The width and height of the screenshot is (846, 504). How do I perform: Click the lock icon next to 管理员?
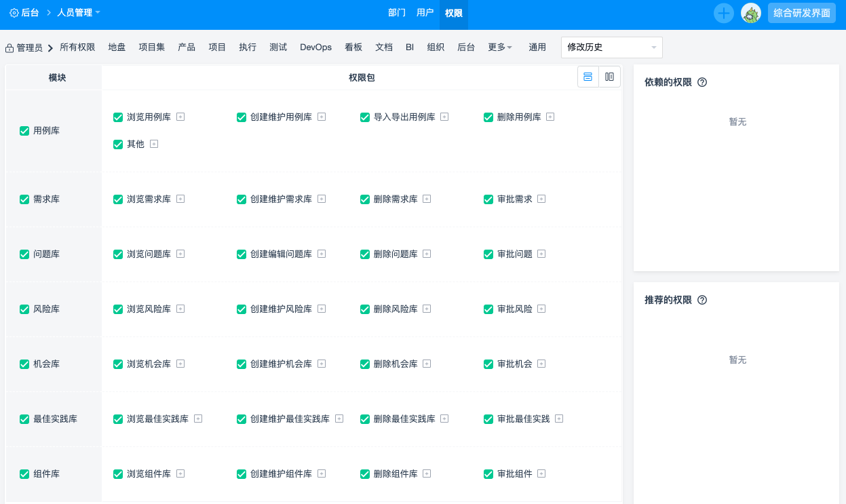[9, 48]
